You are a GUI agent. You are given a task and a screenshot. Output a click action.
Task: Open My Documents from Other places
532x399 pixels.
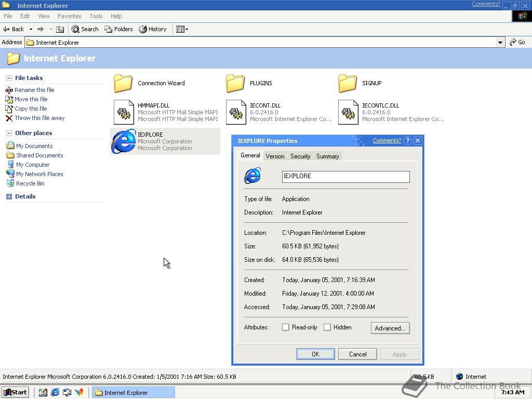point(34,146)
